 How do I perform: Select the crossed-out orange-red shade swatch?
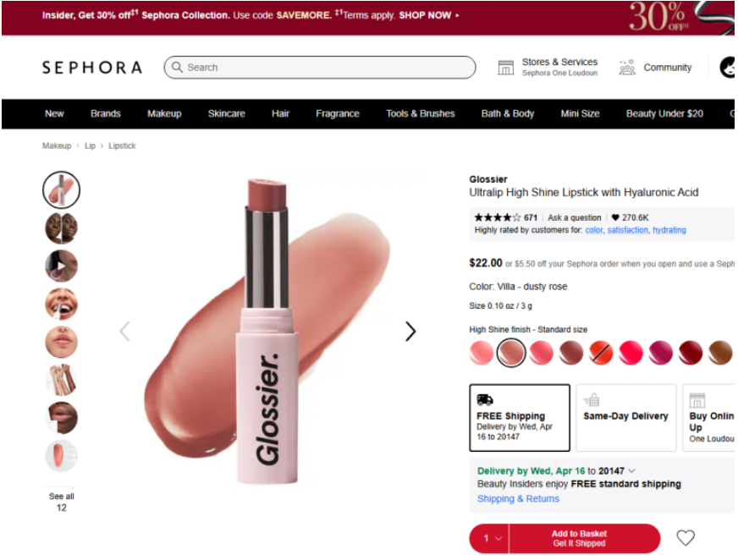click(601, 353)
